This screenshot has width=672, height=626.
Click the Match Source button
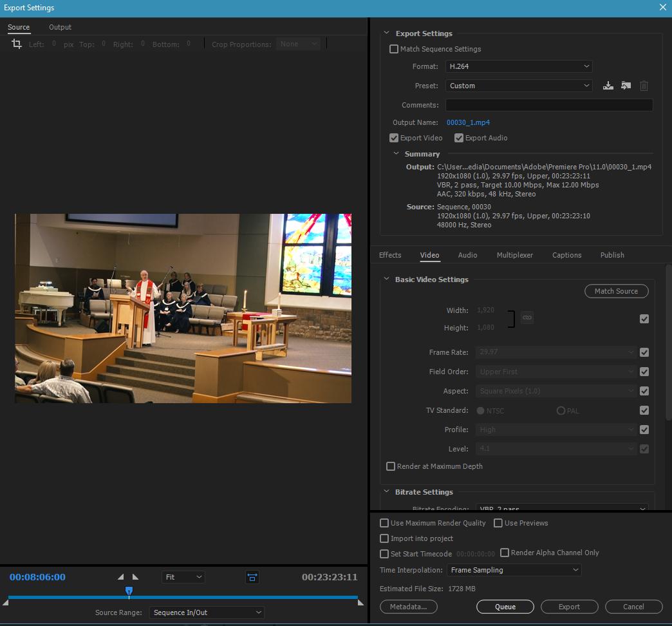click(x=616, y=291)
